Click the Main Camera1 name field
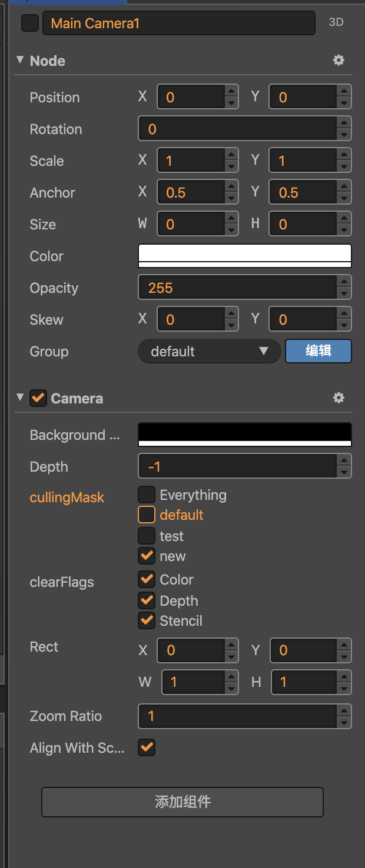The height and width of the screenshot is (868, 365). [178, 24]
